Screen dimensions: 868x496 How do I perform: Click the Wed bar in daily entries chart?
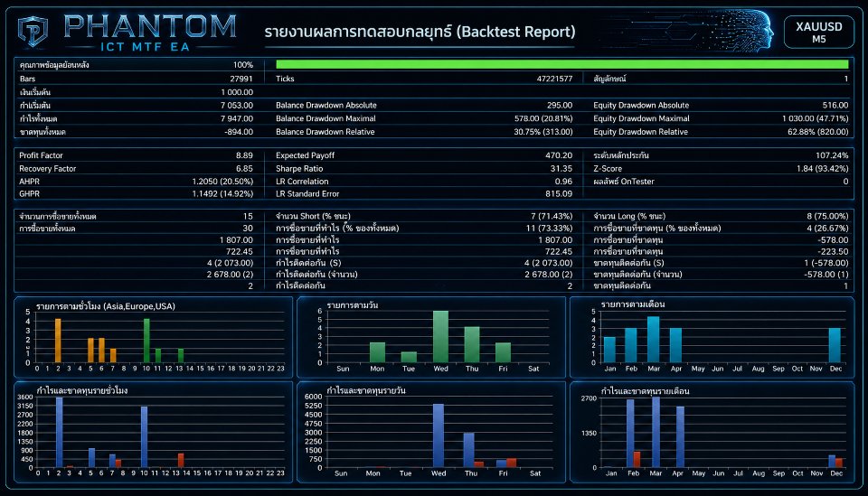pyautogui.click(x=440, y=336)
